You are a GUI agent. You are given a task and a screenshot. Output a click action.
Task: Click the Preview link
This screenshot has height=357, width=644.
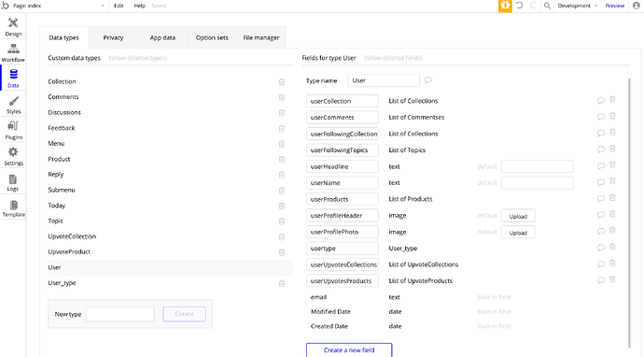click(x=615, y=6)
